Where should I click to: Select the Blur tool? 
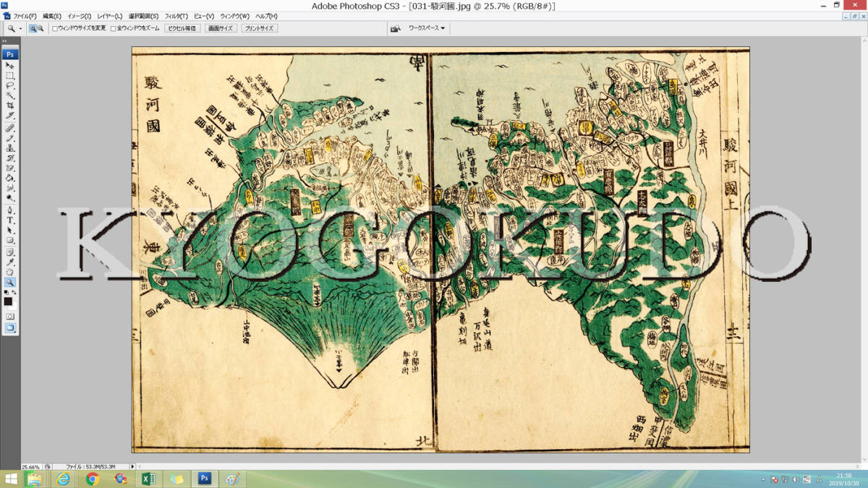[10, 188]
